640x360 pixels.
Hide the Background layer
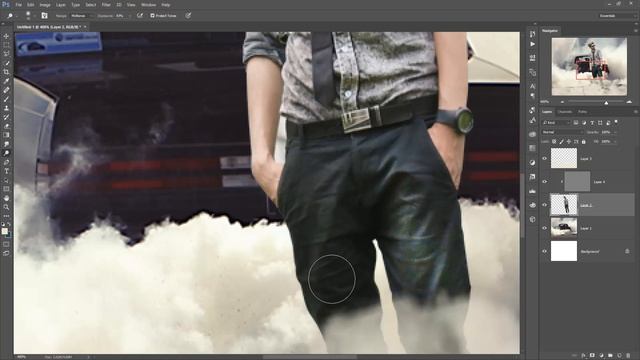click(x=544, y=251)
